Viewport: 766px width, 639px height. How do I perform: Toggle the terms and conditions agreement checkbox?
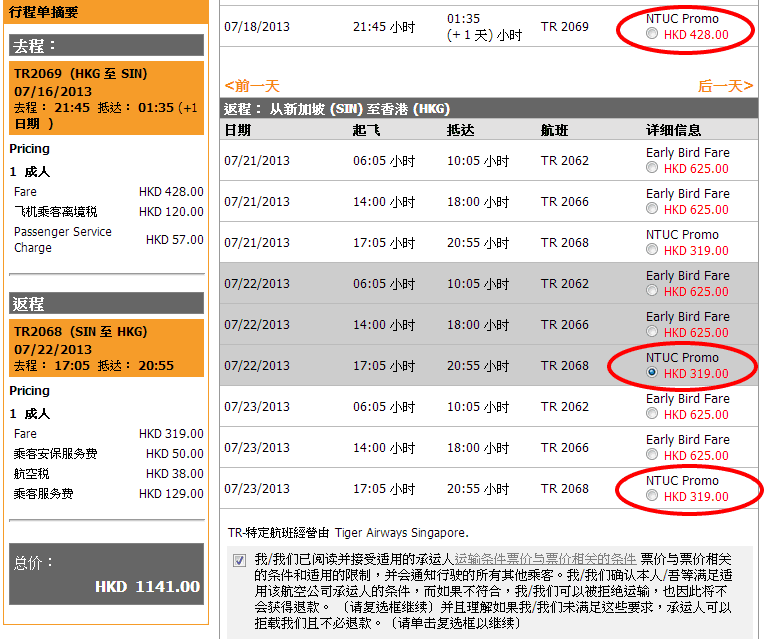click(240, 560)
